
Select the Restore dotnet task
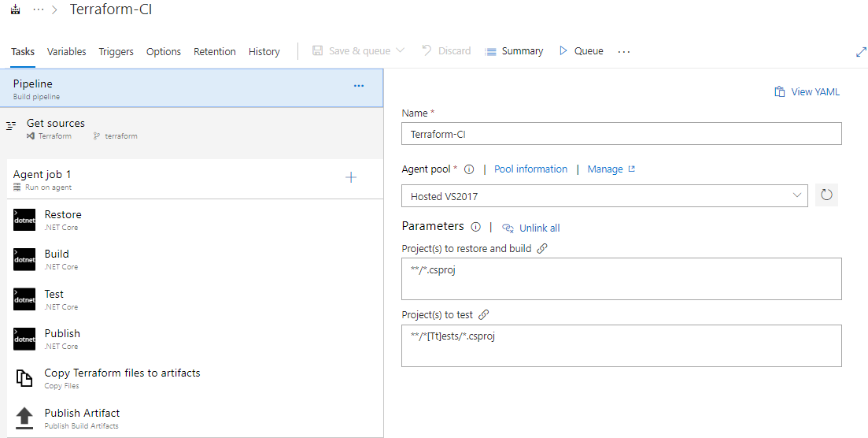[195, 220]
